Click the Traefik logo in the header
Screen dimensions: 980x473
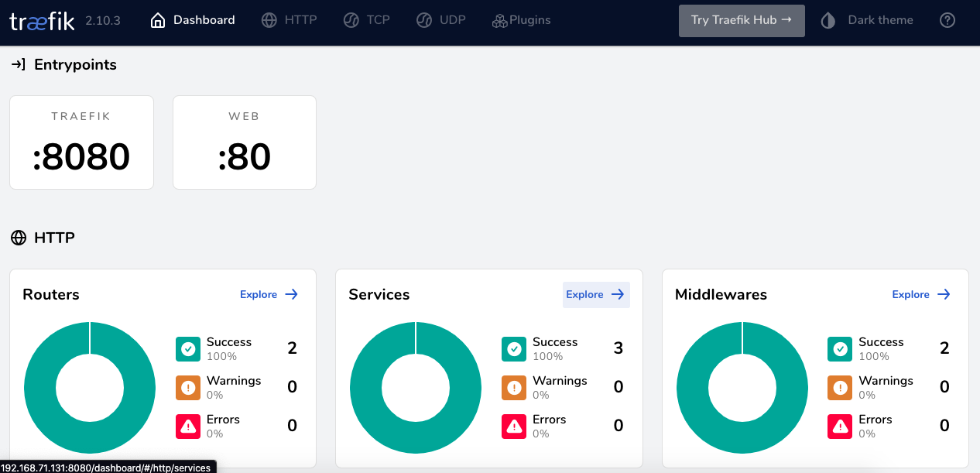pyautogui.click(x=42, y=21)
